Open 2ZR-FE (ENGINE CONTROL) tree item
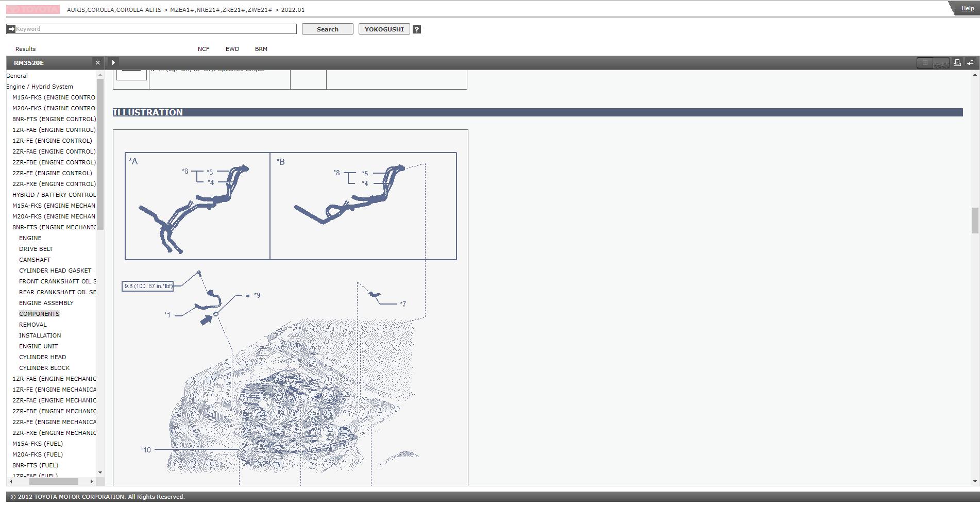 [x=52, y=173]
